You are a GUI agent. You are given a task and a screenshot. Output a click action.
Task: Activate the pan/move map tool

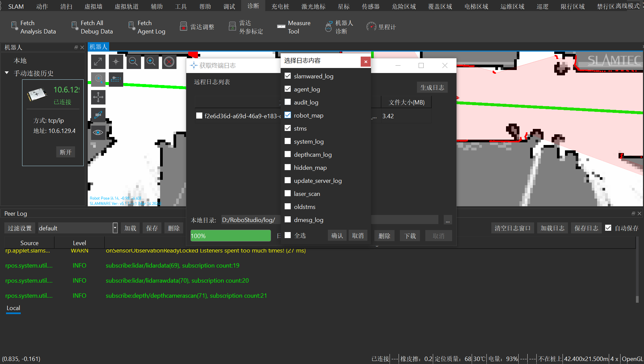(98, 97)
